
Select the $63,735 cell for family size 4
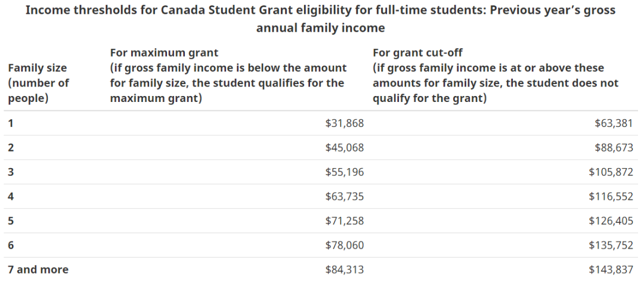click(x=344, y=197)
